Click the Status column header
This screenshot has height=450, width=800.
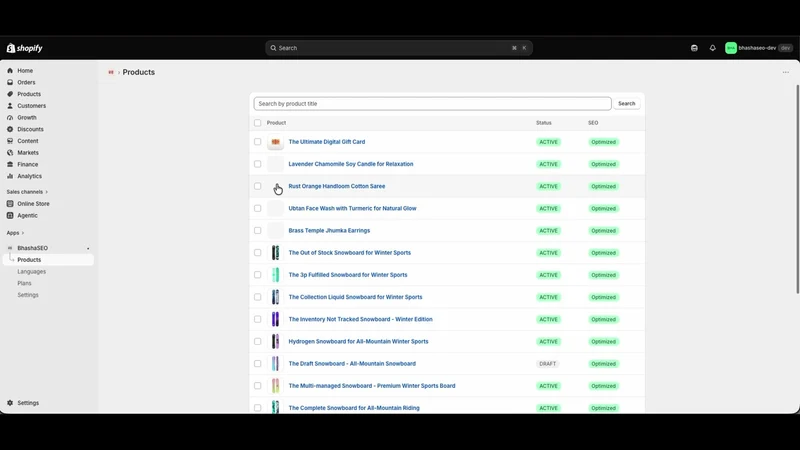coord(544,123)
